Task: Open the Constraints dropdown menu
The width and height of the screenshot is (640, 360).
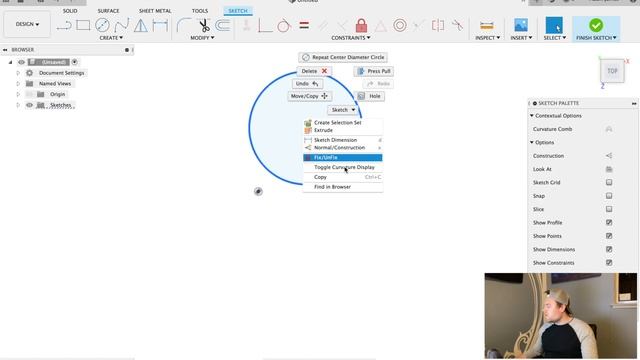Action: tap(351, 38)
